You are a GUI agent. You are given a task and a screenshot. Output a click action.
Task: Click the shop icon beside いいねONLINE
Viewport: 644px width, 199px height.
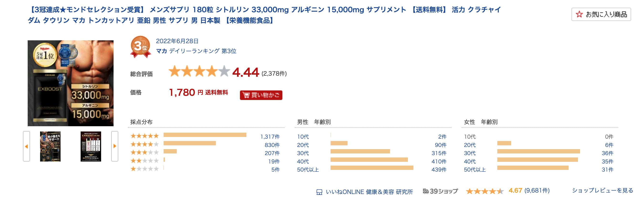(319, 192)
